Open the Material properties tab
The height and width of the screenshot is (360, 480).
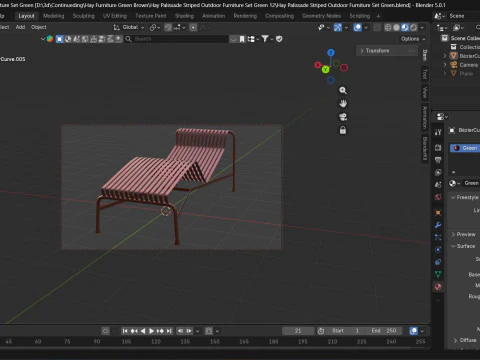(438, 287)
